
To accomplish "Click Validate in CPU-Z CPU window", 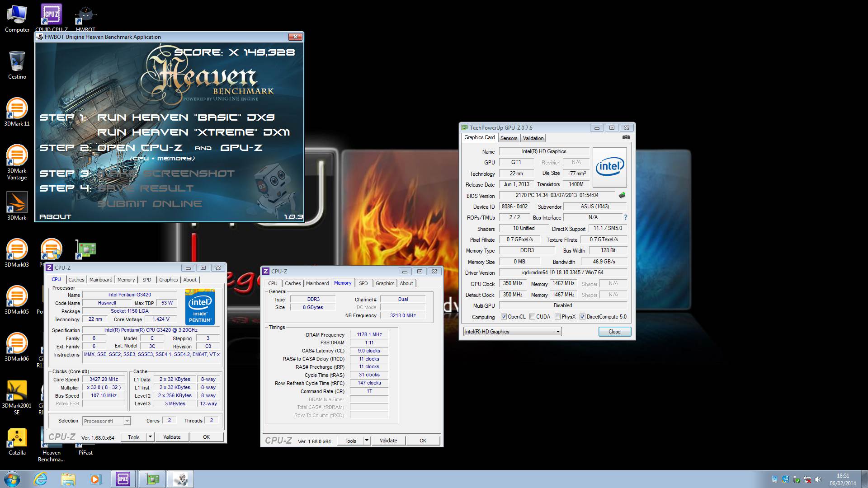I will tap(172, 437).
